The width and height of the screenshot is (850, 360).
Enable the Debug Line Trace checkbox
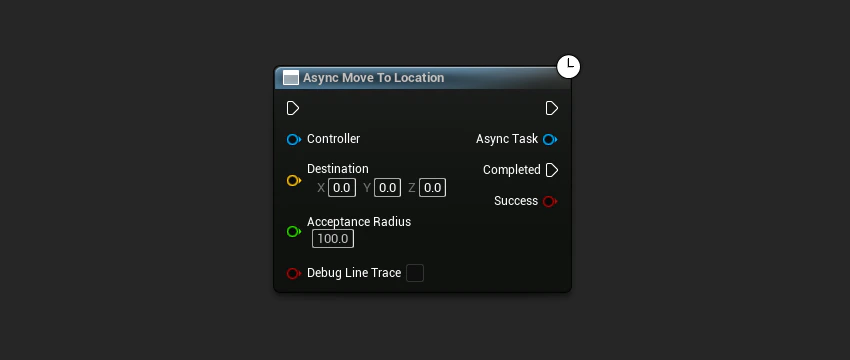415,273
